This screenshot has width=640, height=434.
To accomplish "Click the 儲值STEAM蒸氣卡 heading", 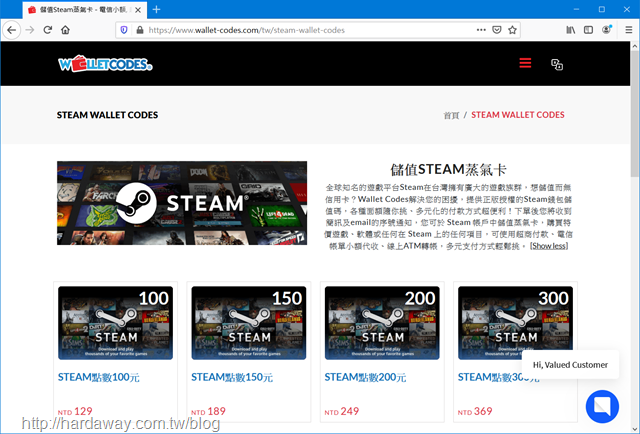I will [x=448, y=169].
